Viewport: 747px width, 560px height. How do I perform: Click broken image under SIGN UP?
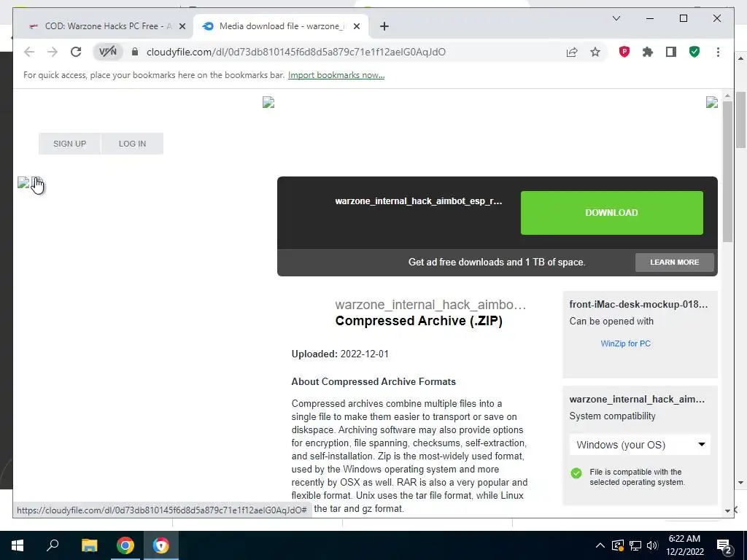click(23, 182)
